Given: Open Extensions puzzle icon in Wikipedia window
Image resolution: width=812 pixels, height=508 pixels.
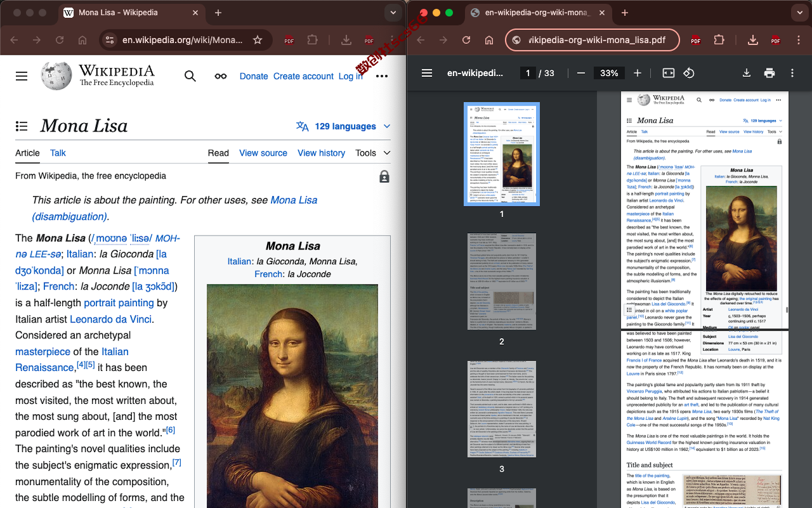Looking at the screenshot, I should (312, 40).
